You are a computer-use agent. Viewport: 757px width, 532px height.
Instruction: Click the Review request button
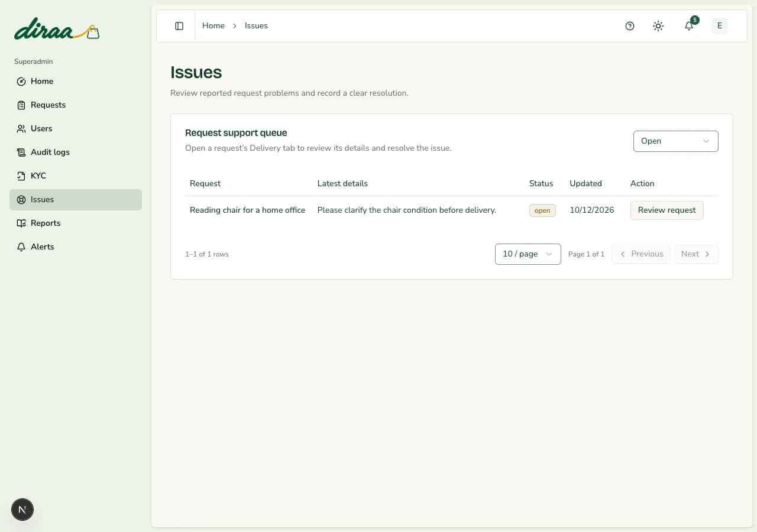pyautogui.click(x=667, y=210)
